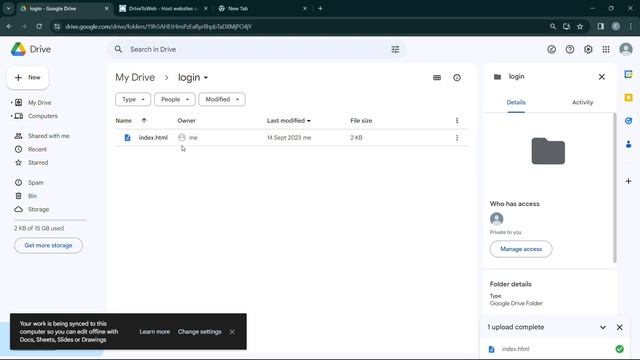640x360 pixels.
Task: Click My Drive breadcrumb
Action: 135,78
